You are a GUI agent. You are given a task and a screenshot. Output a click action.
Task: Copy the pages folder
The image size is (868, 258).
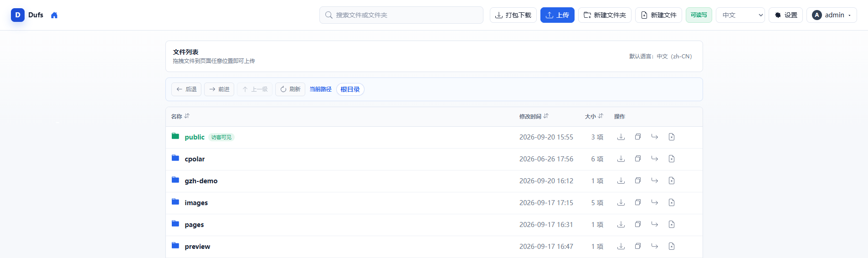638,224
